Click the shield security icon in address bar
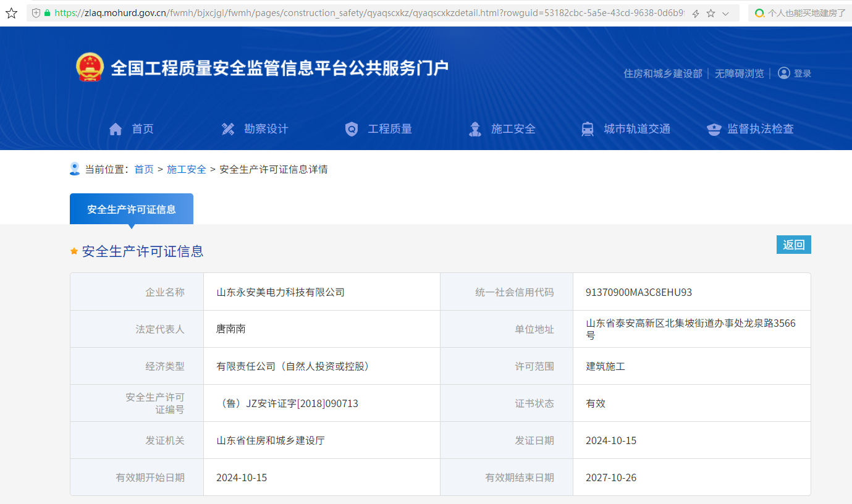852x504 pixels. click(x=36, y=13)
